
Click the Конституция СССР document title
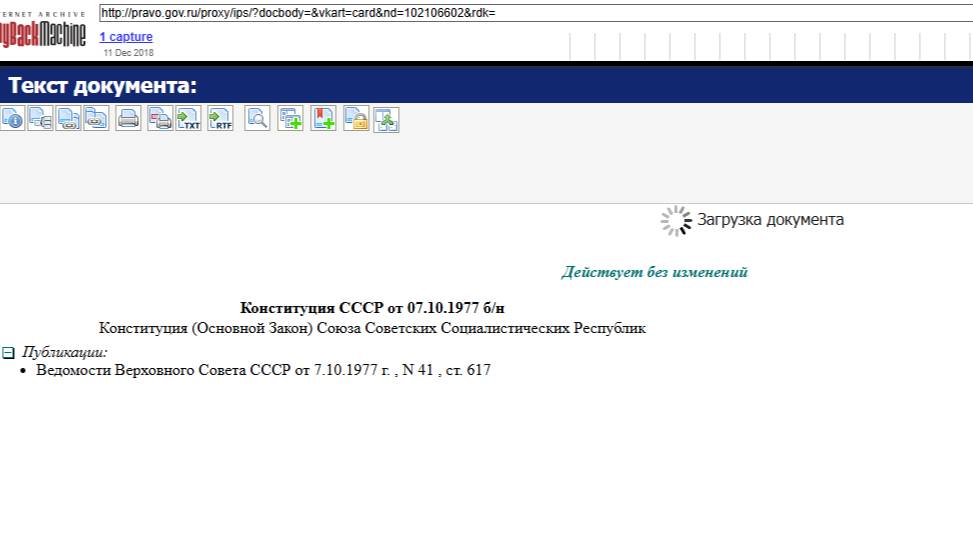379,308
